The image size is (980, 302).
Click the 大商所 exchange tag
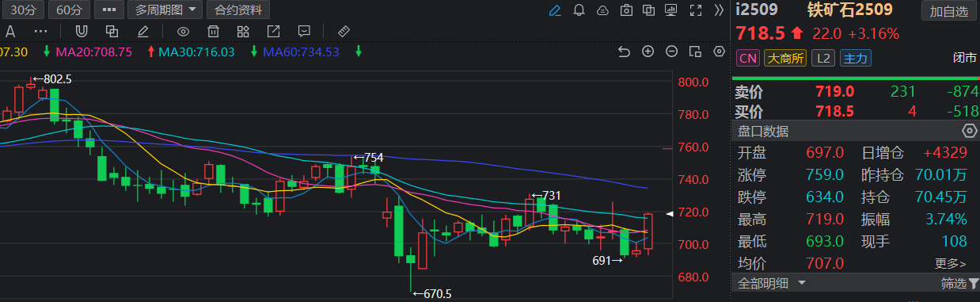784,58
